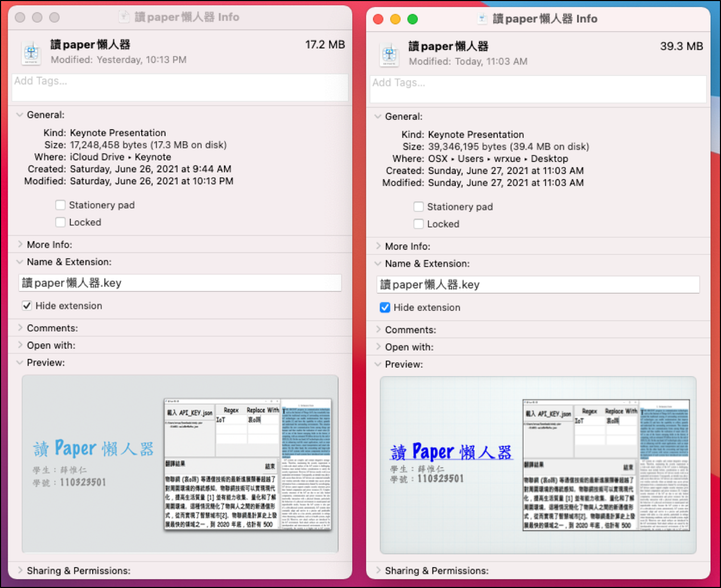The height and width of the screenshot is (588, 721).
Task: Click "Keynote Presentation" kind in right Info window
Action: [x=476, y=134]
